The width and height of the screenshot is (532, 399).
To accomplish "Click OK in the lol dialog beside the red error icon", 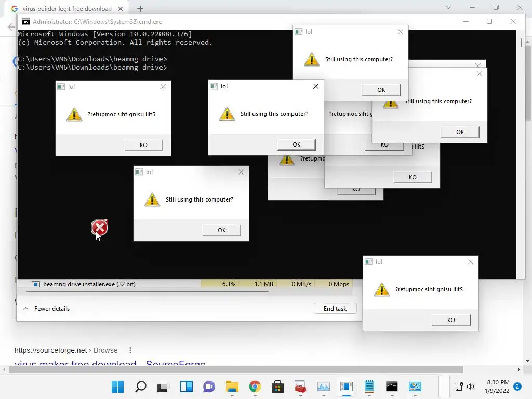I will click(x=221, y=230).
